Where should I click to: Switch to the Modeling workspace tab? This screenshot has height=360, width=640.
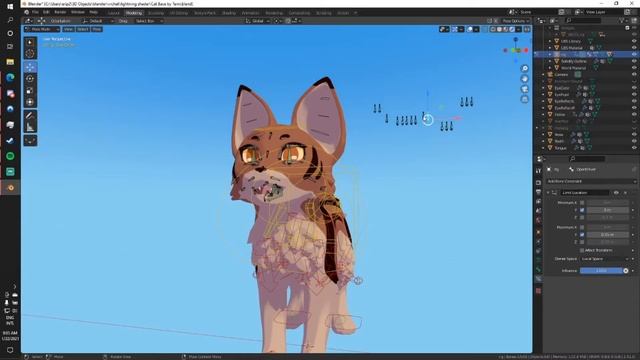(x=134, y=13)
